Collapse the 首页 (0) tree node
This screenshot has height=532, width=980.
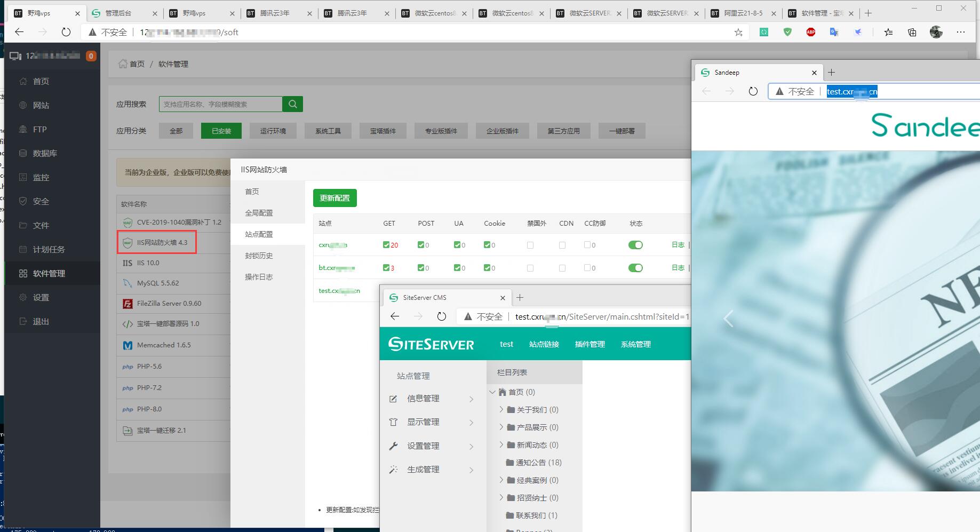(x=492, y=392)
